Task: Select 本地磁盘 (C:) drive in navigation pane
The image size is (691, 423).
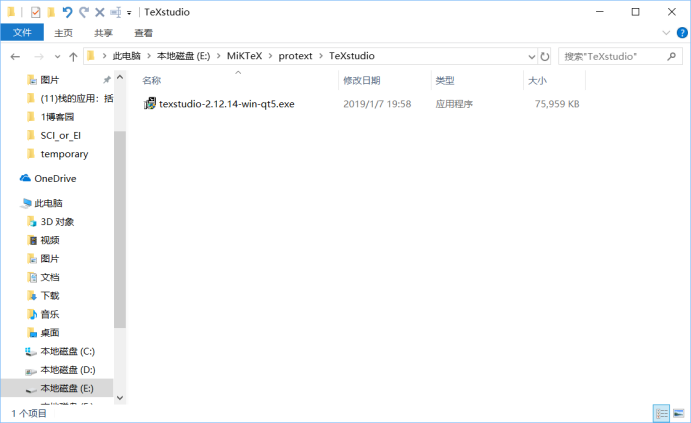Action: coord(67,351)
